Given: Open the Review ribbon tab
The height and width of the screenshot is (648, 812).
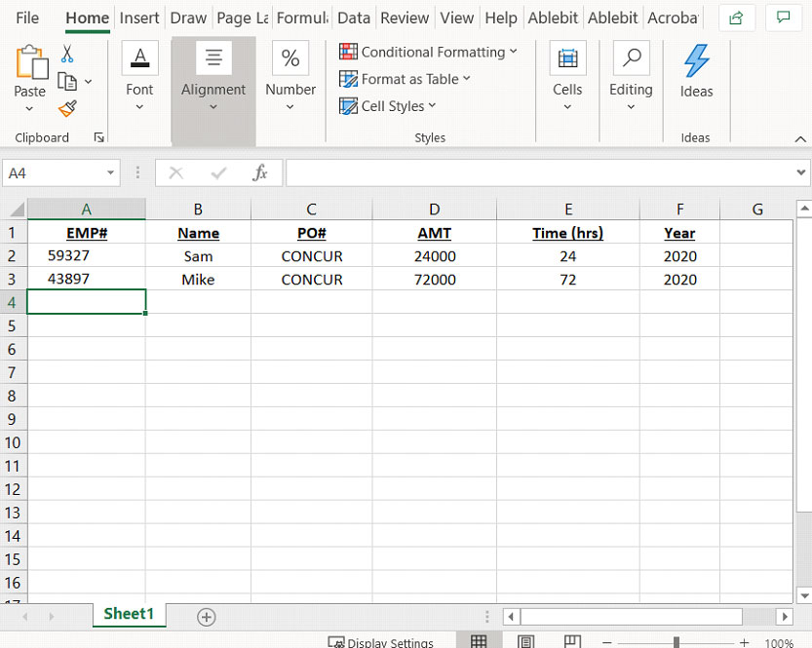Looking at the screenshot, I should (x=404, y=17).
